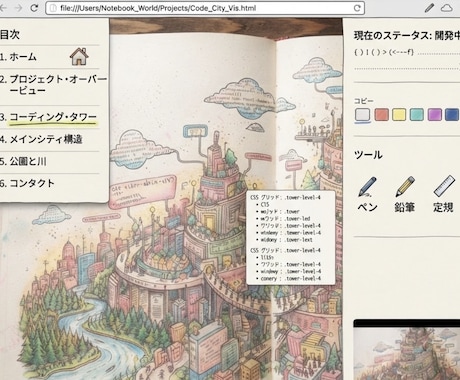Pick the purple color swatch
The width and height of the screenshot is (460, 380).
point(435,114)
